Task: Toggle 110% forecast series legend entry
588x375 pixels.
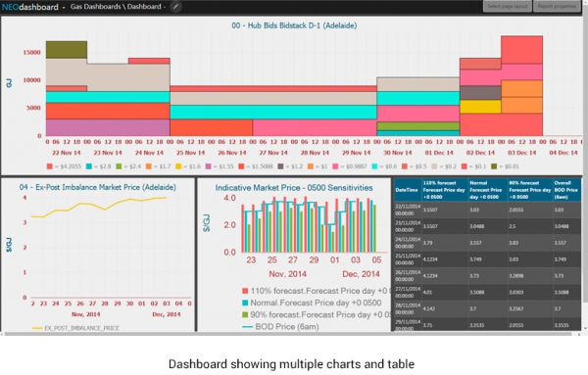Action: pos(315,291)
